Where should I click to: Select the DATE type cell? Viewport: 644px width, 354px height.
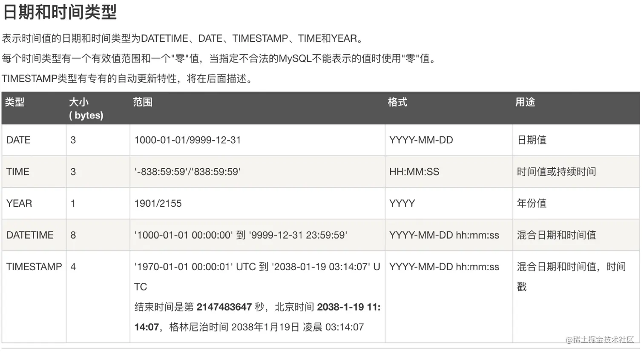click(18, 140)
